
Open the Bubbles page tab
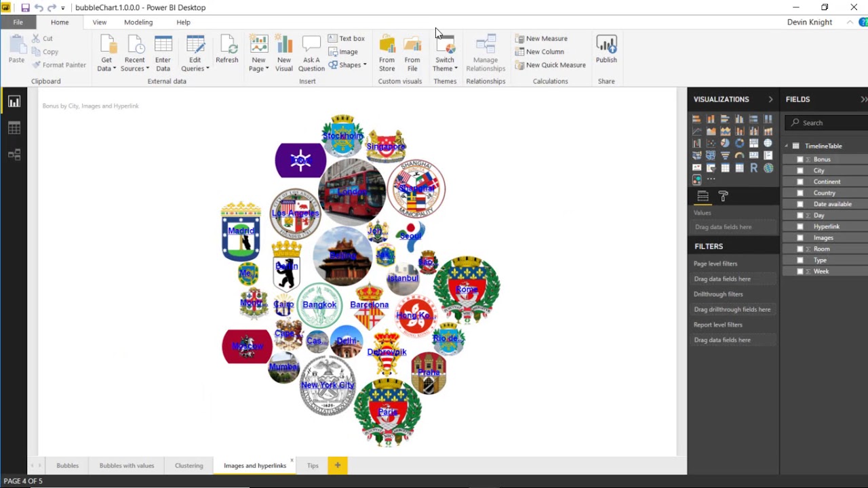point(68,466)
